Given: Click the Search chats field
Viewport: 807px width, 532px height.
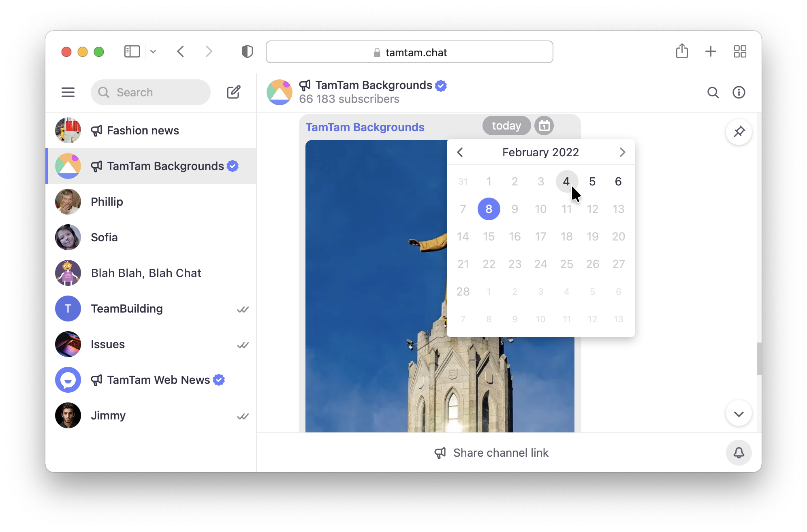Looking at the screenshot, I should click(151, 92).
